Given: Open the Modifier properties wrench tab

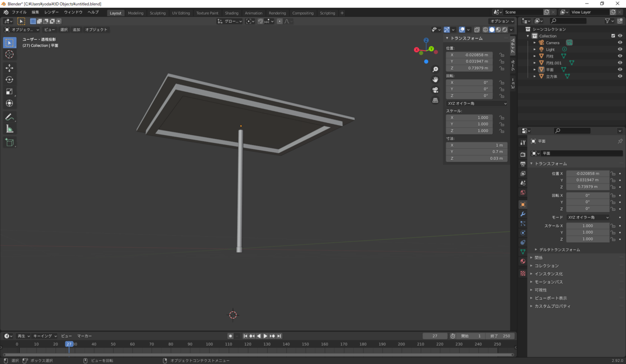Looking at the screenshot, I should 523,214.
